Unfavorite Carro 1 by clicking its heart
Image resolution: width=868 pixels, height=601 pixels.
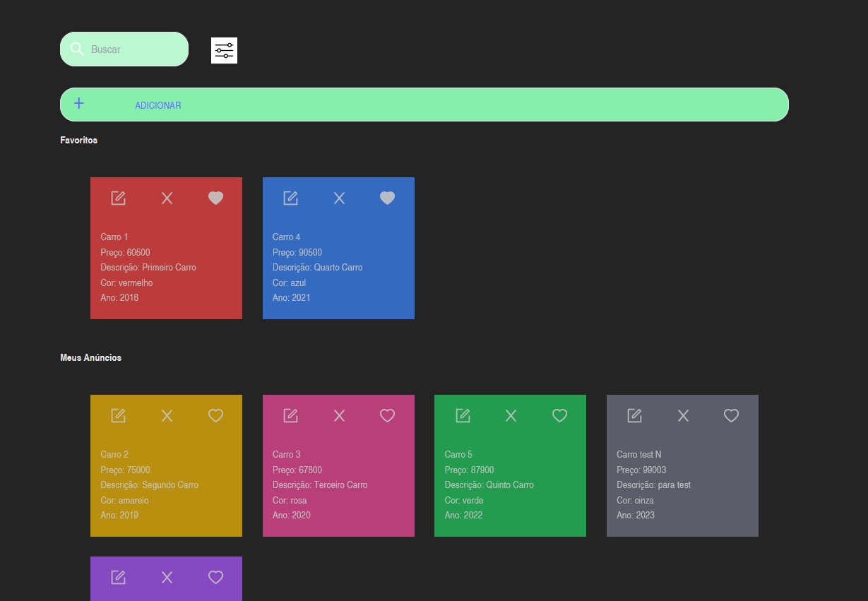coord(215,198)
